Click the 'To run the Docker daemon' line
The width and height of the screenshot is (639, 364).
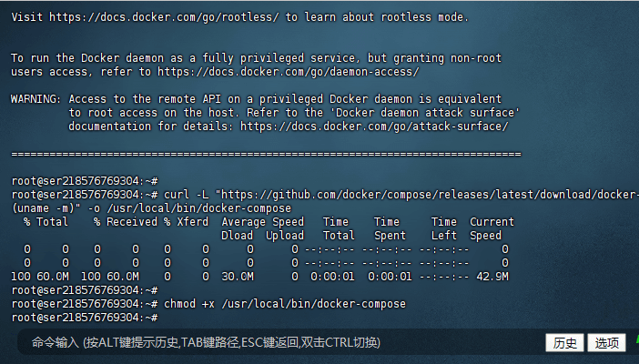(257, 58)
